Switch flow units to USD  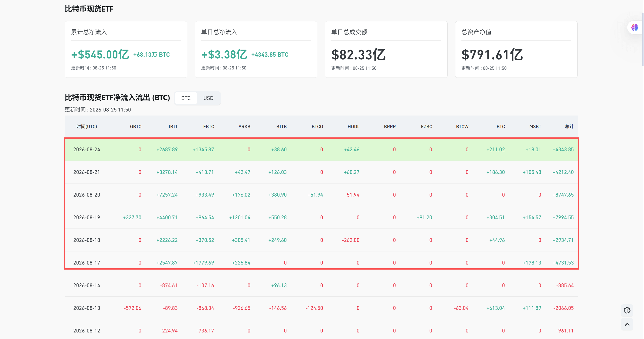pyautogui.click(x=208, y=98)
